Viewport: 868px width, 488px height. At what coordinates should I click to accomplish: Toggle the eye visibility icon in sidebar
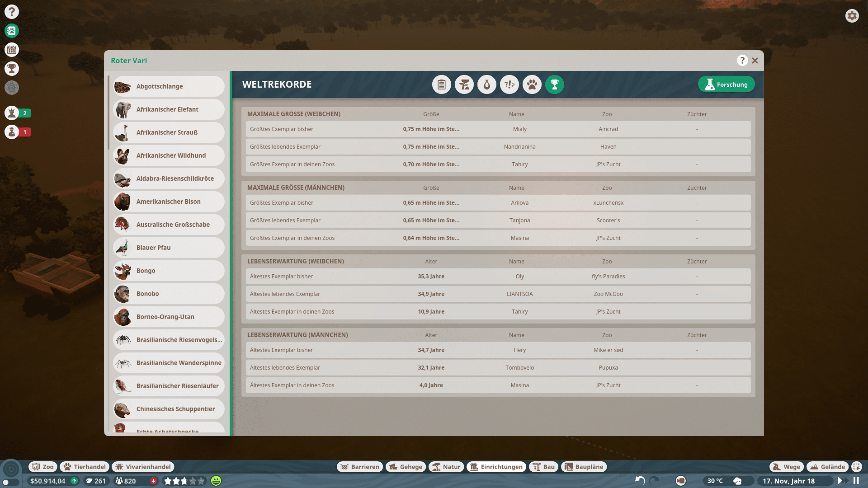tap(12, 88)
